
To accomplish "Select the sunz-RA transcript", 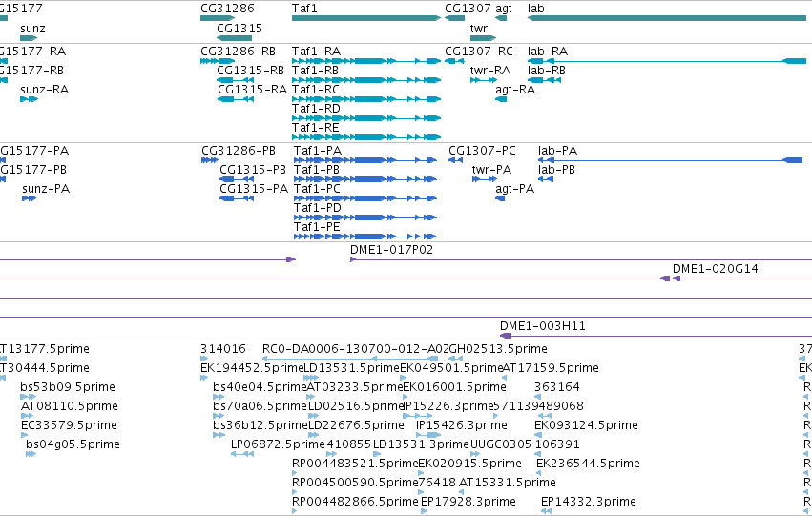I will (x=29, y=99).
